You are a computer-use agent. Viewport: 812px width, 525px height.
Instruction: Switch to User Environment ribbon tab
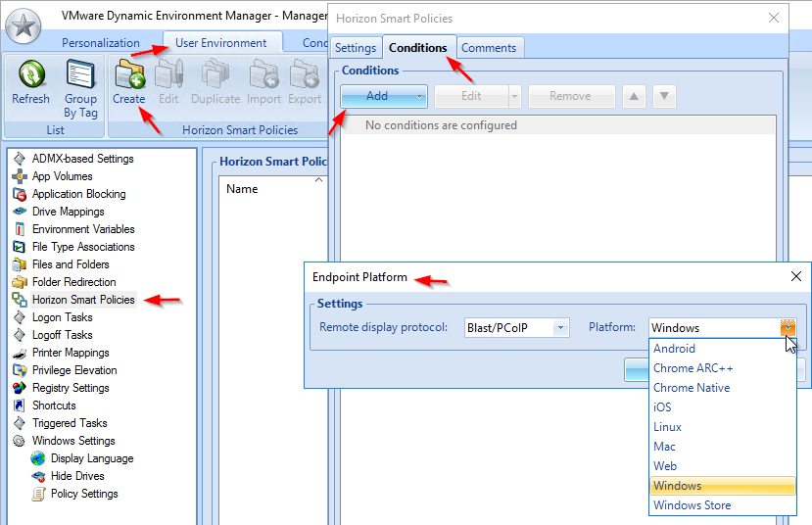pyautogui.click(x=221, y=43)
